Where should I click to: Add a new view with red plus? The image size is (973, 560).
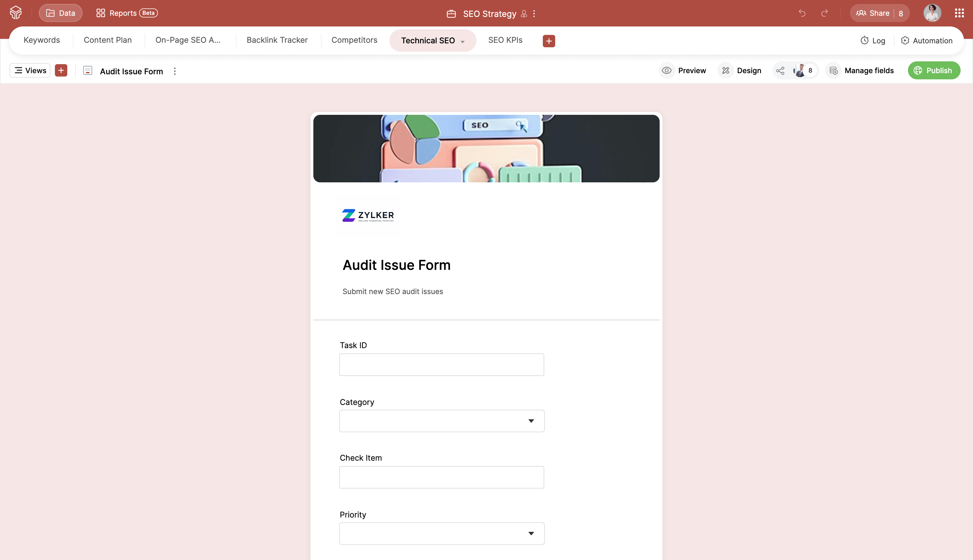tap(61, 70)
